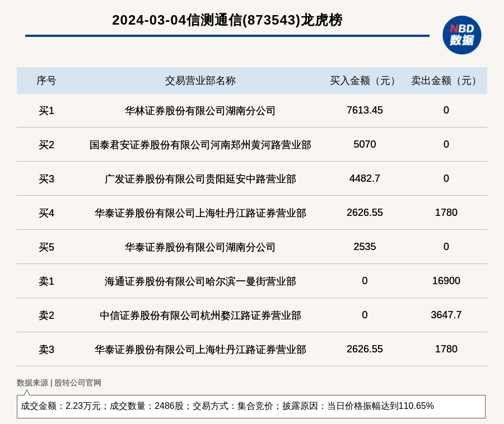504x424 pixels.
Task: Click the 序号 column header
Action: pos(46,81)
